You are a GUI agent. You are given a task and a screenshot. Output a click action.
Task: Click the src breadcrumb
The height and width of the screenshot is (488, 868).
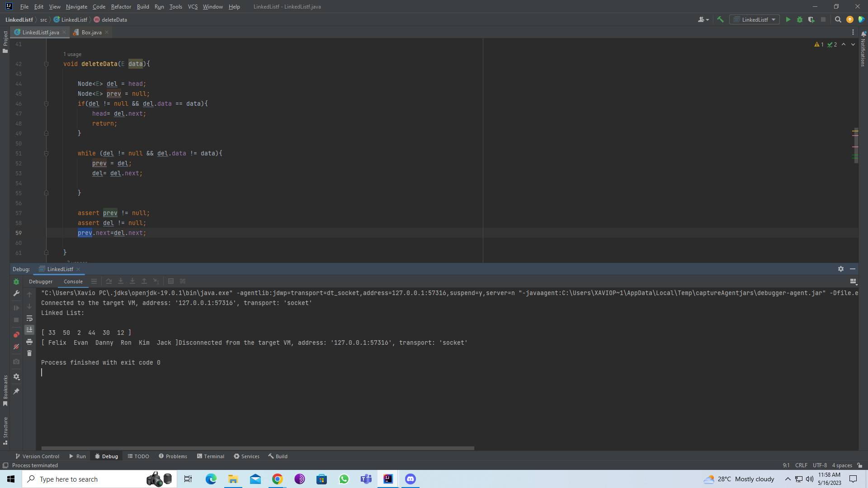(43, 20)
